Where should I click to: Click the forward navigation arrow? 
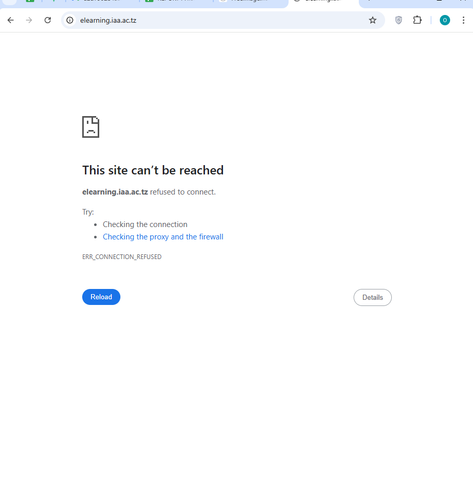click(x=29, y=20)
